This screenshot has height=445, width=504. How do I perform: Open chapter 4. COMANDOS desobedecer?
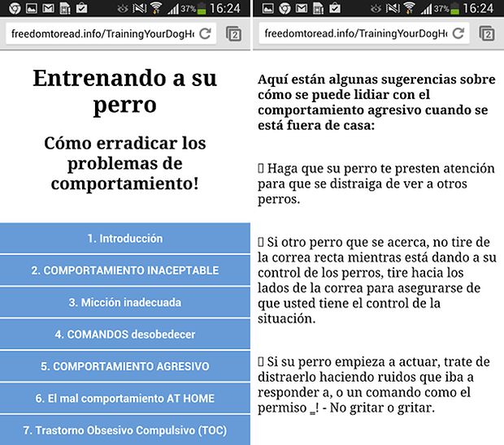pyautogui.click(x=125, y=335)
